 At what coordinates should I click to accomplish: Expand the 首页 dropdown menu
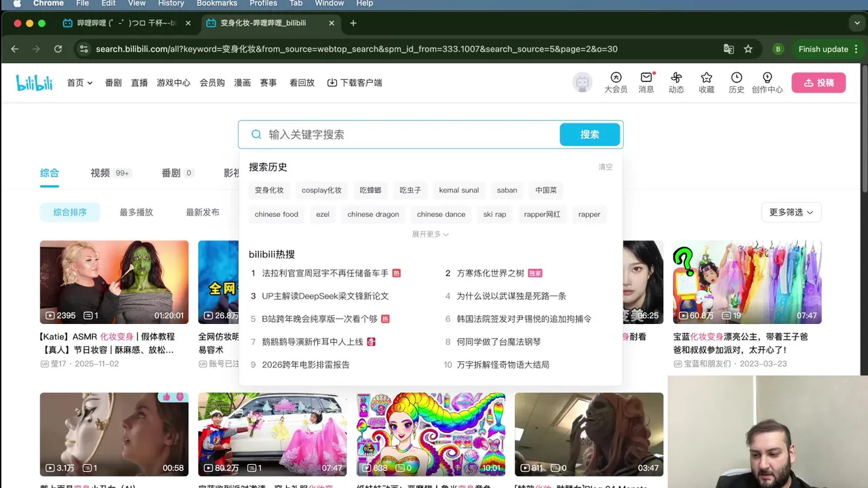pos(80,83)
